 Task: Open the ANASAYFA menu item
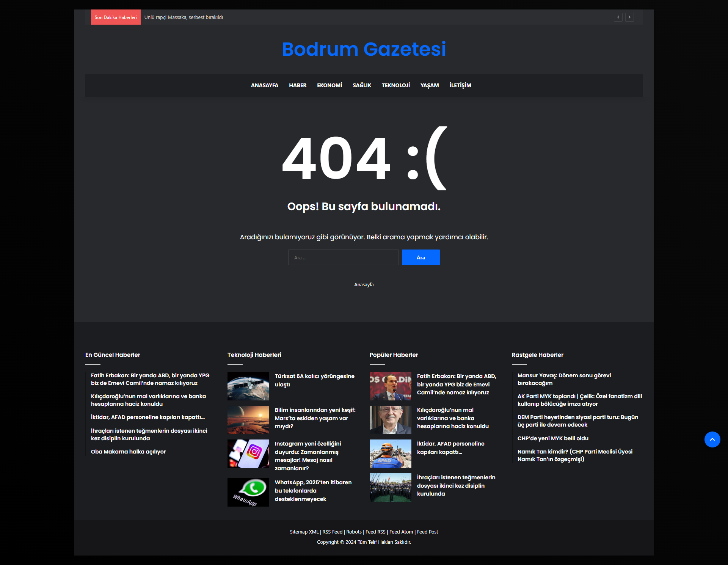(264, 85)
